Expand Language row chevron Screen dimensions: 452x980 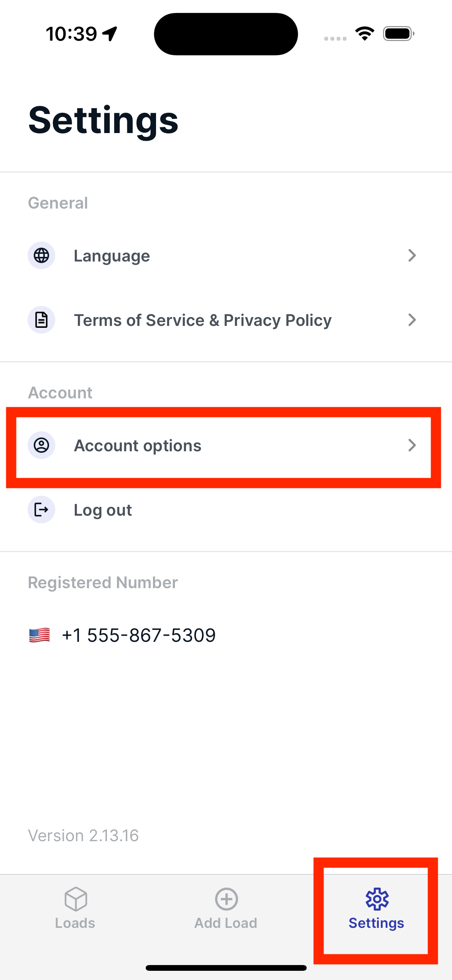coord(412,255)
